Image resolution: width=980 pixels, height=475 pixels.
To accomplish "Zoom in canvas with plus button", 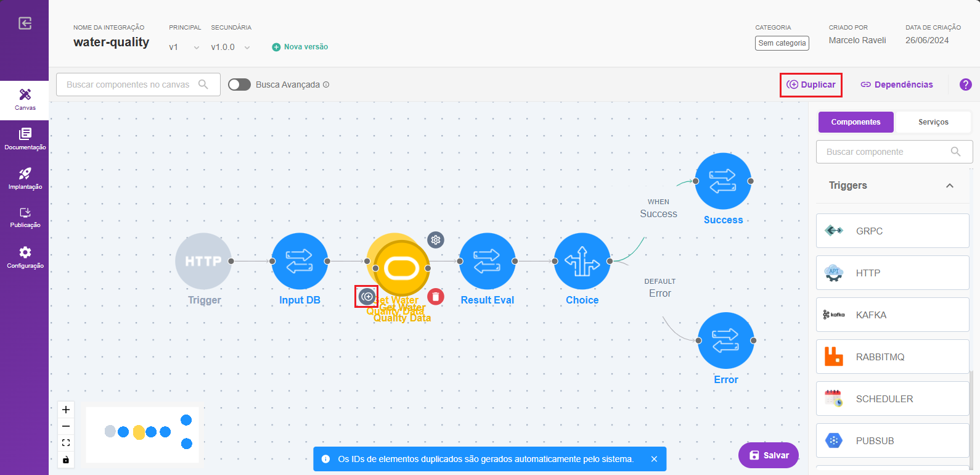I will [x=66, y=410].
